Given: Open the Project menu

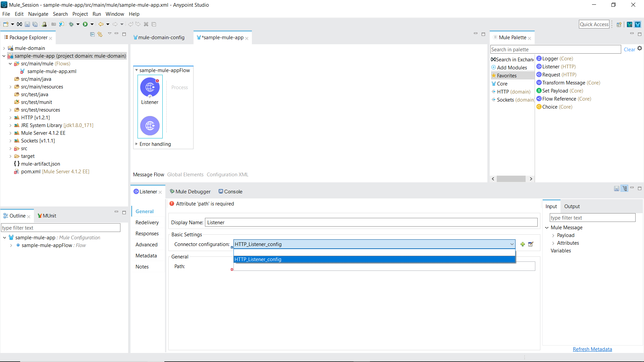Looking at the screenshot, I should 80,14.
